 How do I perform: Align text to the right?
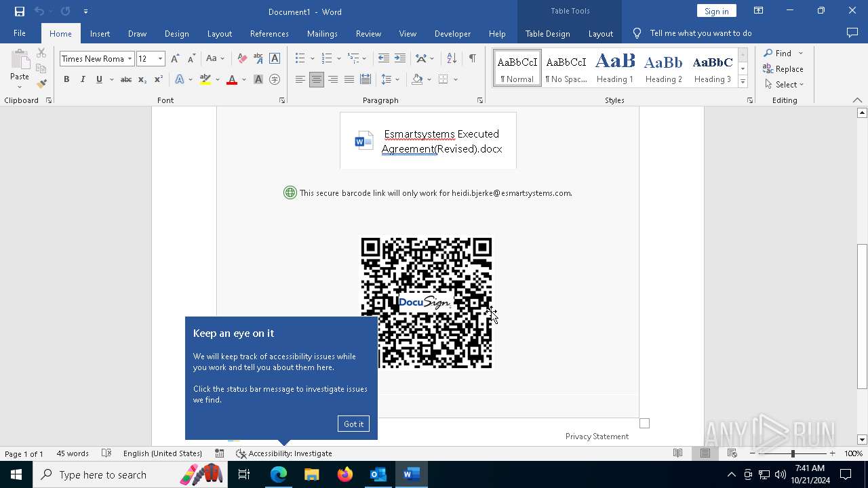click(x=333, y=79)
